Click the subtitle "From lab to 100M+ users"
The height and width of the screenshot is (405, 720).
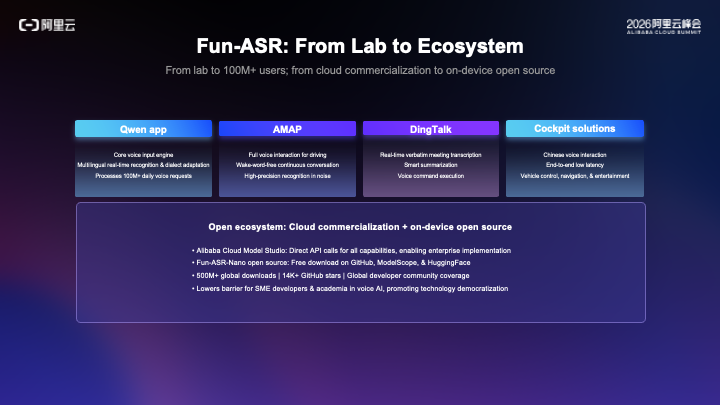(x=225, y=70)
